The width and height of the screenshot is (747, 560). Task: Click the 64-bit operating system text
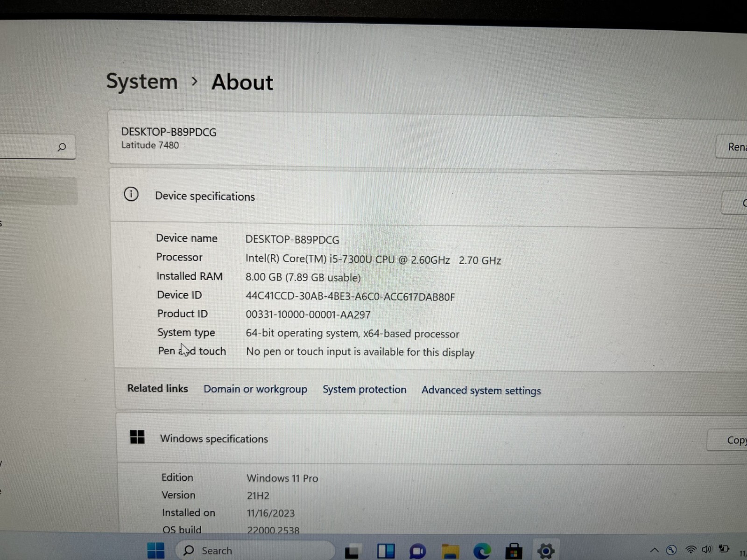pyautogui.click(x=352, y=334)
